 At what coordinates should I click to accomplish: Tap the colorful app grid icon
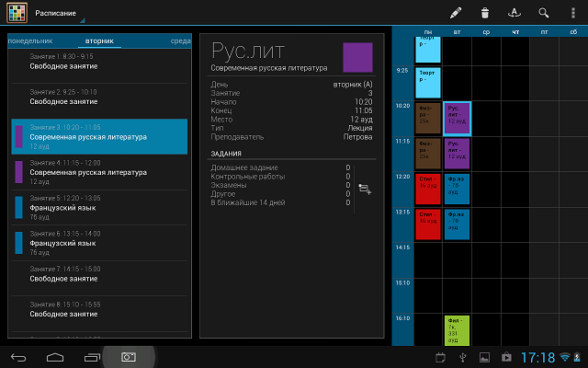tap(17, 12)
